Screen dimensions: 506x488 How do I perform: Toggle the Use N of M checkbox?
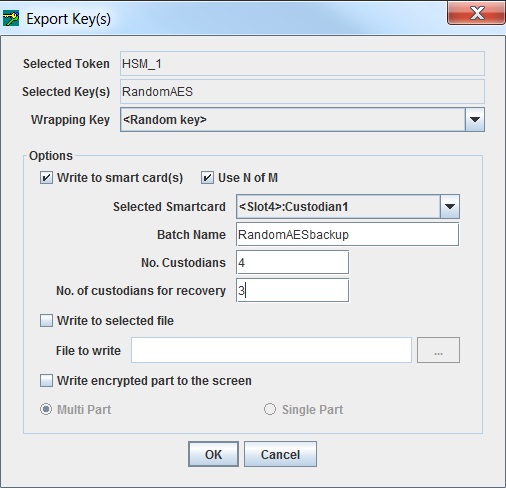pos(207,178)
